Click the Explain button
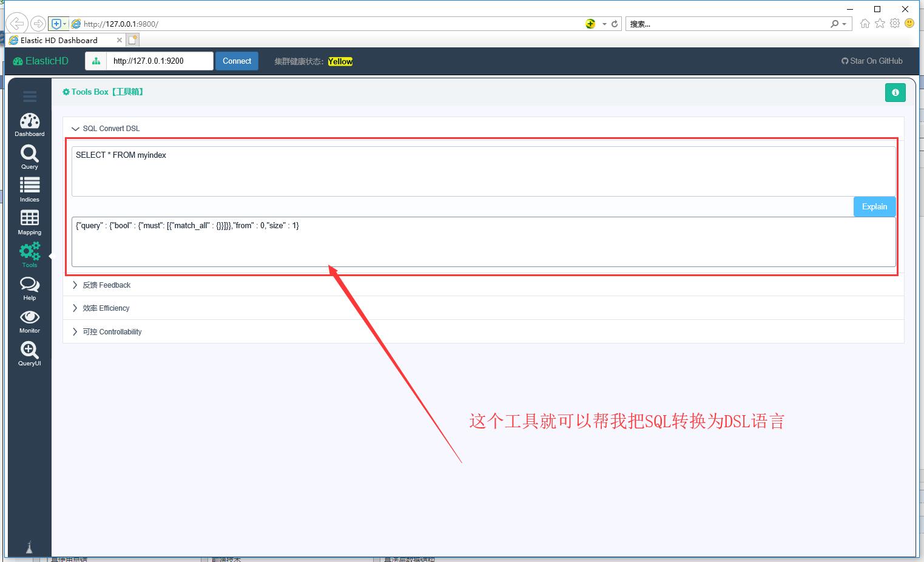Viewport: 924px width, 562px height. (x=874, y=207)
